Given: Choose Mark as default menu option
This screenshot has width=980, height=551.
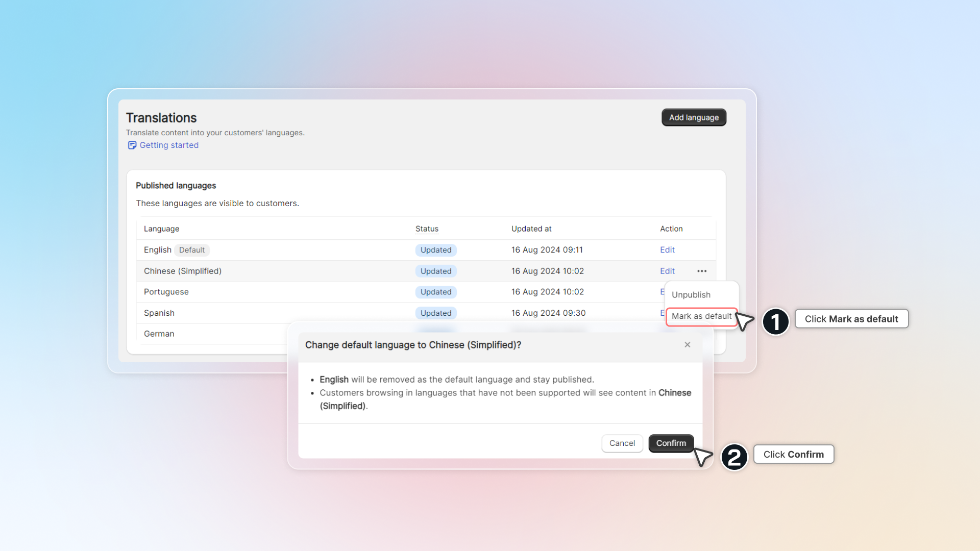Looking at the screenshot, I should 701,316.
